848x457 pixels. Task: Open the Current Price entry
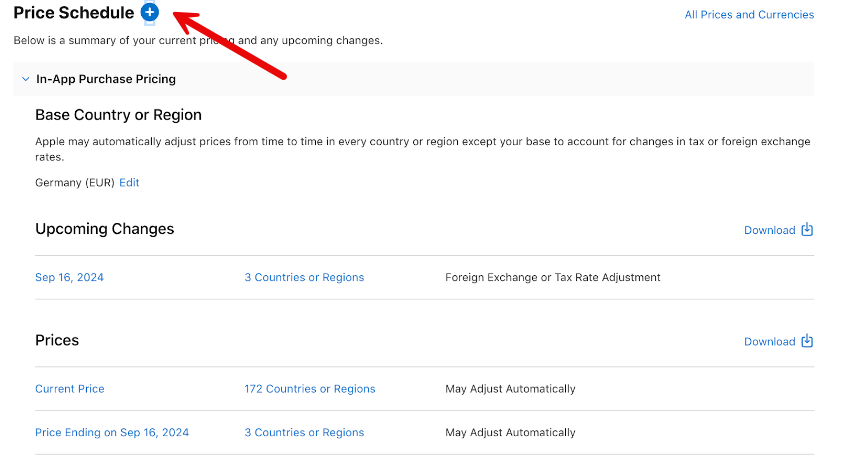click(x=70, y=389)
